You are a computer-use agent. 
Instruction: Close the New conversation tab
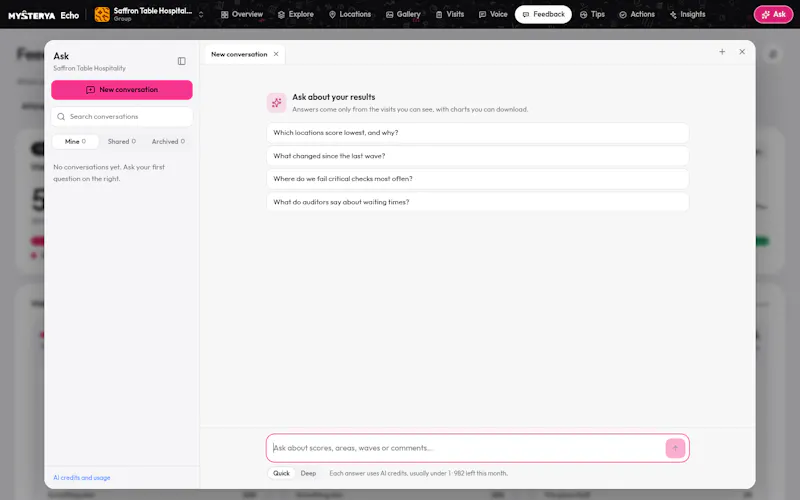[276, 54]
